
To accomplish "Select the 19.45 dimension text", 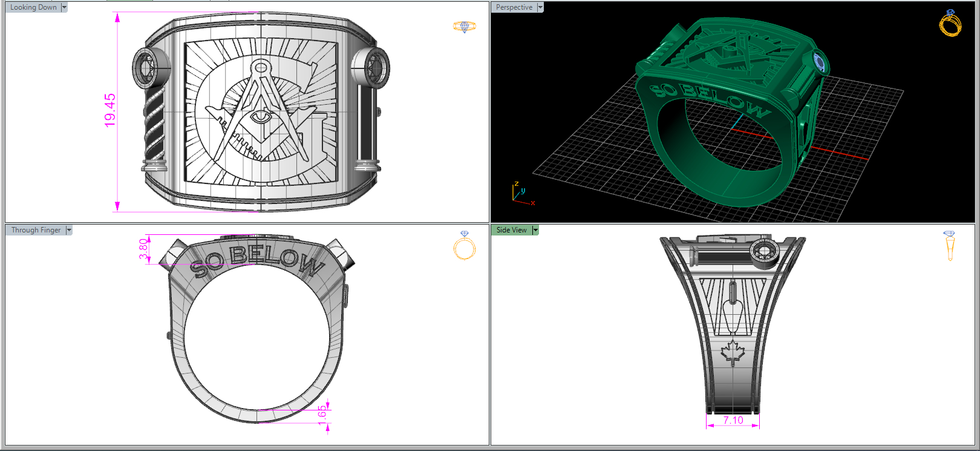I will click(109, 110).
